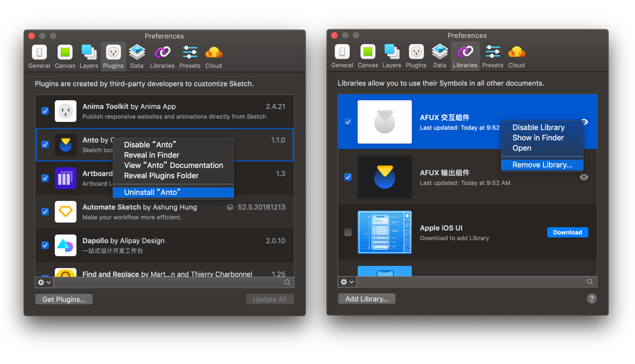
Task: Click the AFUX 交互组件 library thumbnail
Action: point(385,122)
